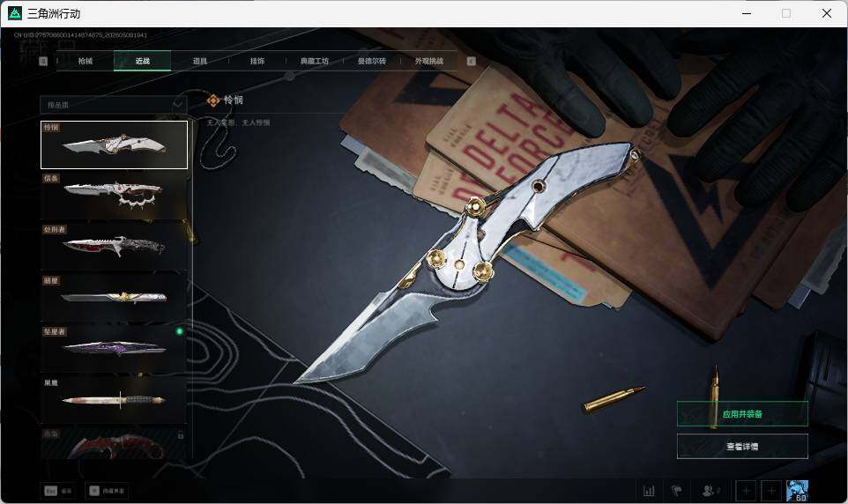Open the 枪械 firearms tab
Screen dimensions: 848x504
click(86, 61)
